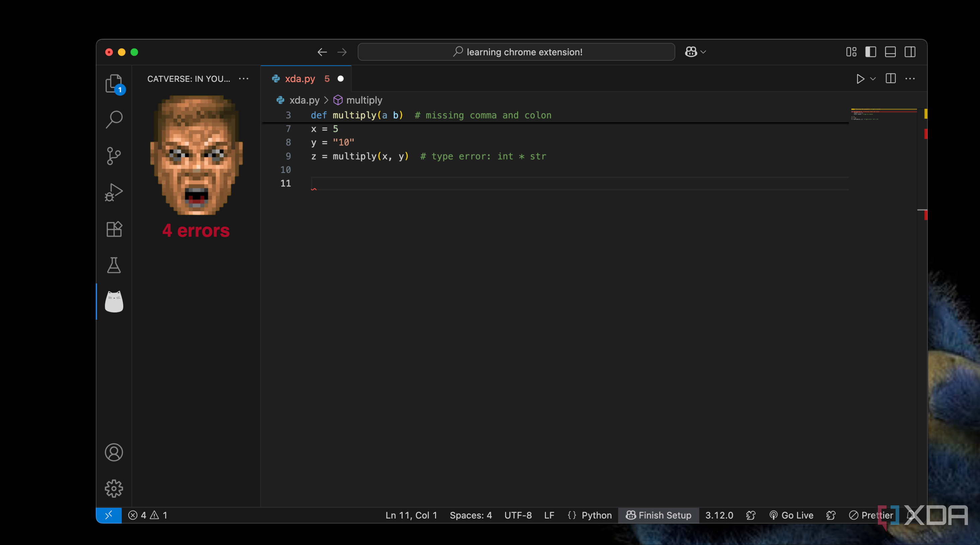
Task: Split the editor to the right
Action: tap(891, 79)
